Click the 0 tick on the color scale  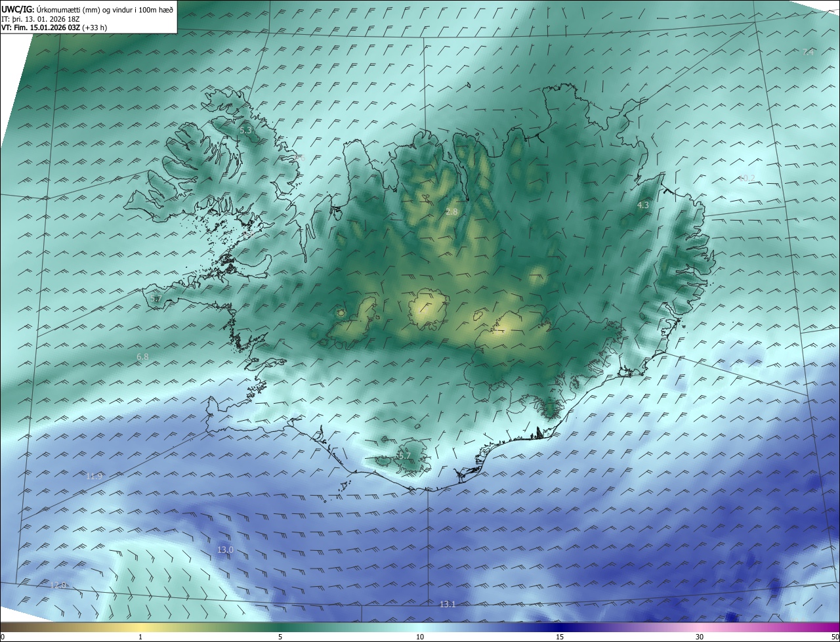[x=3, y=637]
